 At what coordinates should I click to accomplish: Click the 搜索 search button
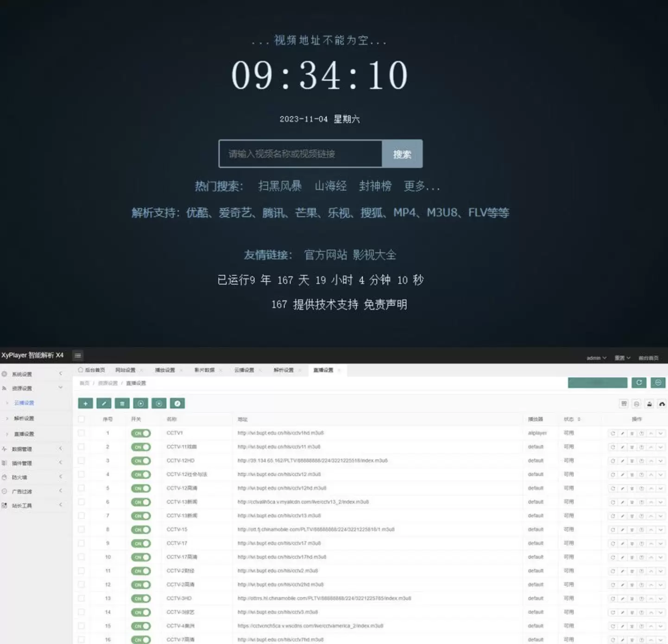coord(402,154)
